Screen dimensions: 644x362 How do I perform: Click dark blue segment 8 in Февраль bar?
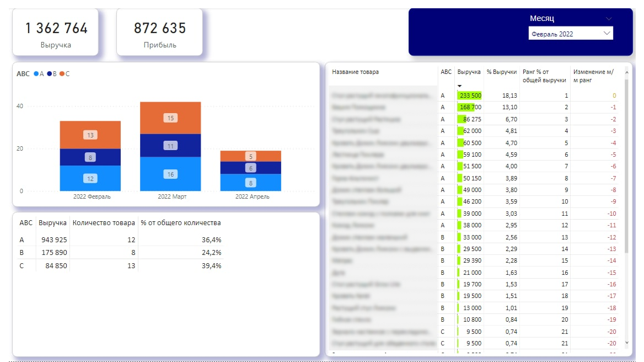tap(90, 157)
